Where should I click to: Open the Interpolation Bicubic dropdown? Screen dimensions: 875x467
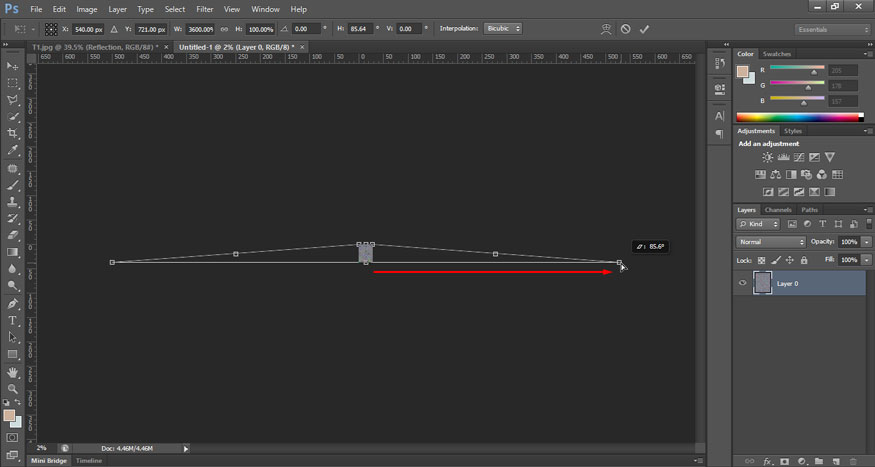tap(503, 29)
